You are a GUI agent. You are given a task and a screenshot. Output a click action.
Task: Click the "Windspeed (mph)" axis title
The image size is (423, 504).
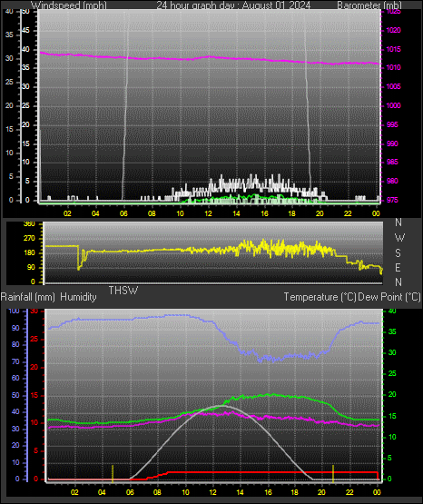pyautogui.click(x=69, y=5)
